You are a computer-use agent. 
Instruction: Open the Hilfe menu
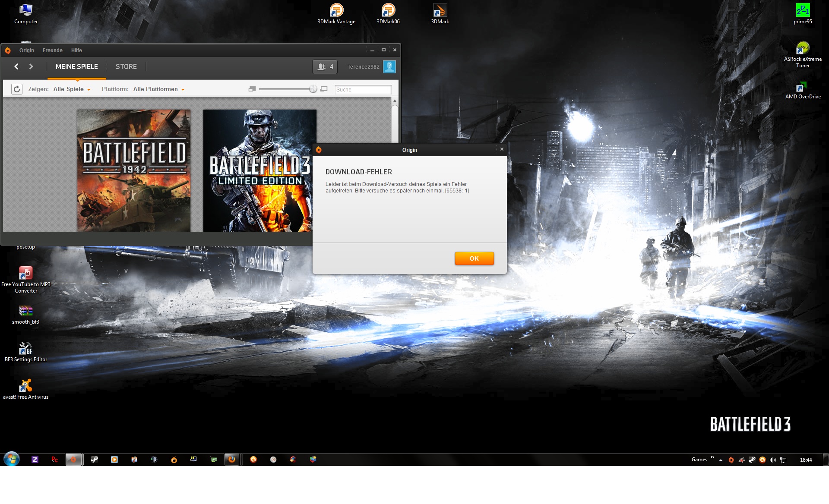coord(76,50)
